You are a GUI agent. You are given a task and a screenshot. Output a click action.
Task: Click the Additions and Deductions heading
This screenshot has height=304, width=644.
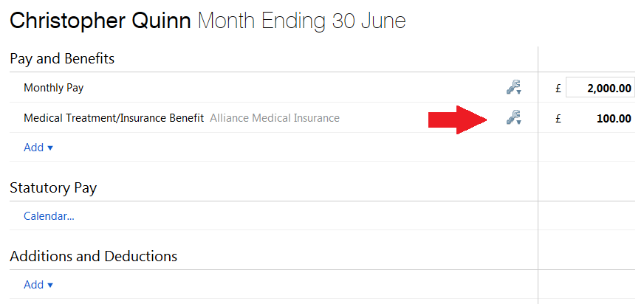point(94,257)
